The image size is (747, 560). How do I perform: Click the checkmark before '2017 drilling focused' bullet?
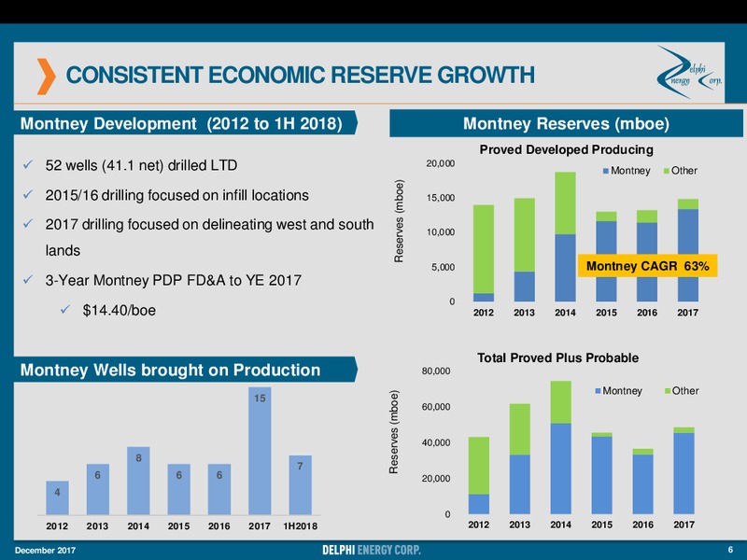(x=28, y=224)
